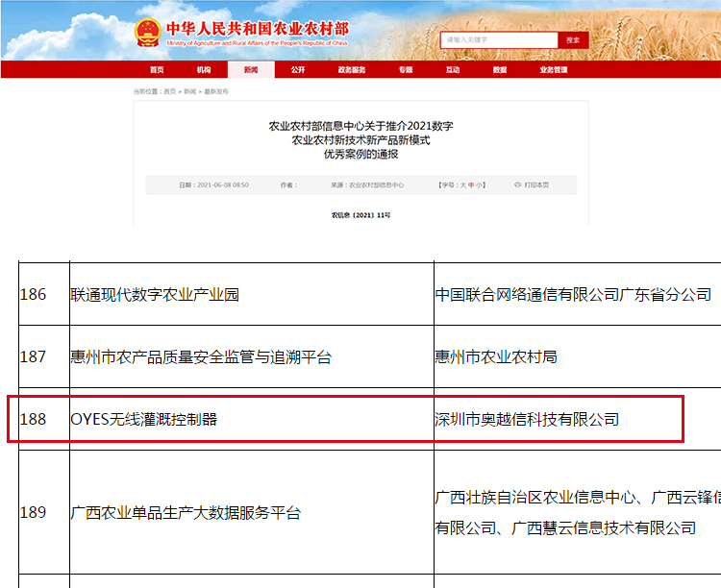721x588 pixels.
Task: Click 最新发布 in the breadcrumb path
Action: pyautogui.click(x=216, y=91)
